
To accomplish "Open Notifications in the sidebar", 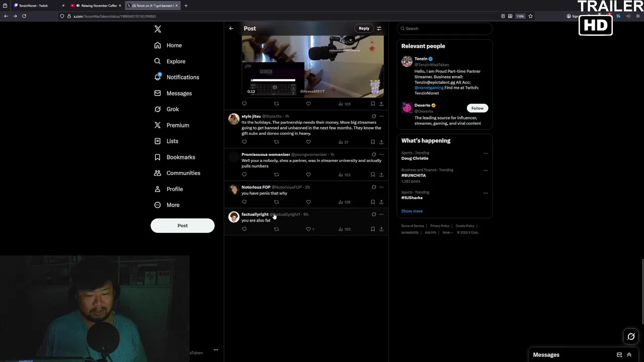I will tap(176, 77).
